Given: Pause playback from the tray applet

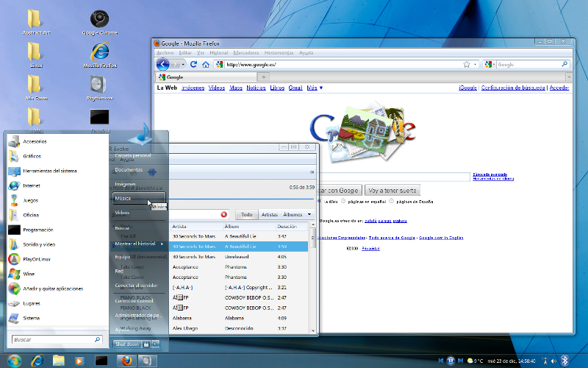Looking at the screenshot, I should pyautogui.click(x=451, y=361).
